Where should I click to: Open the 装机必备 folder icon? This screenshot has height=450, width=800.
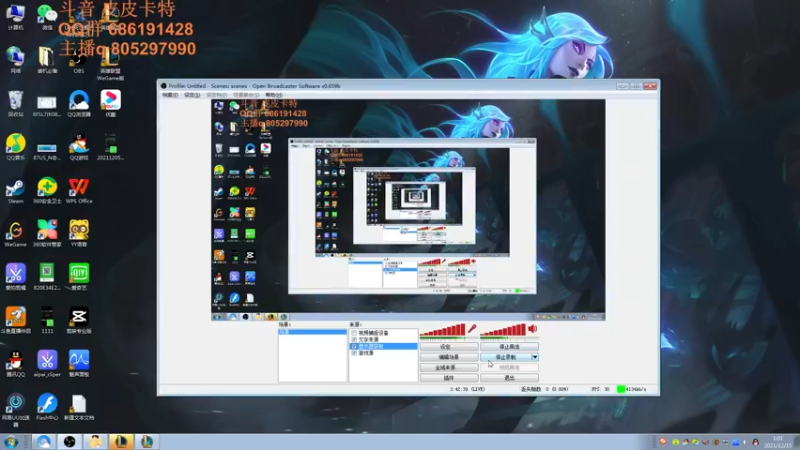(x=47, y=60)
